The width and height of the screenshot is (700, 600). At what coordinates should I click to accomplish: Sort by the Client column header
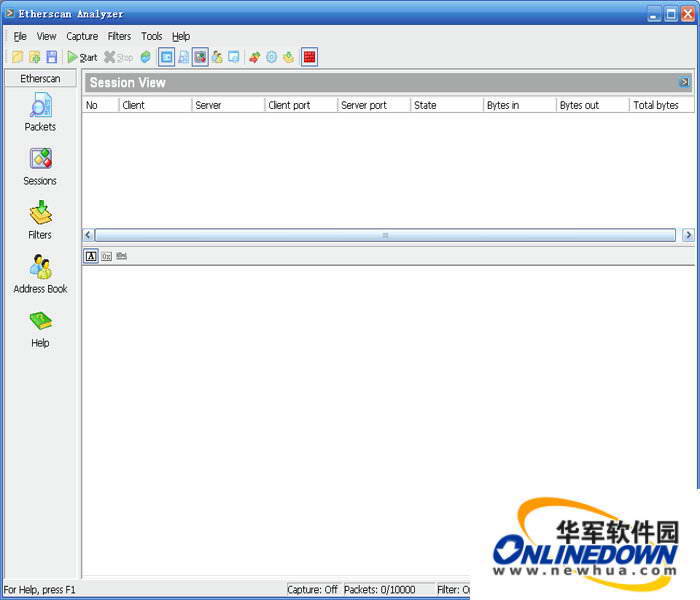pyautogui.click(x=155, y=105)
